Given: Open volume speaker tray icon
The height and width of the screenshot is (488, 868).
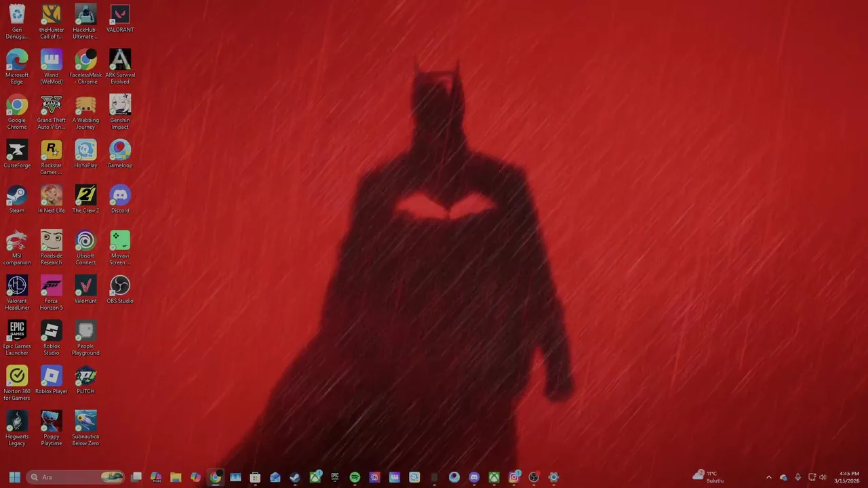Looking at the screenshot, I should [x=823, y=477].
